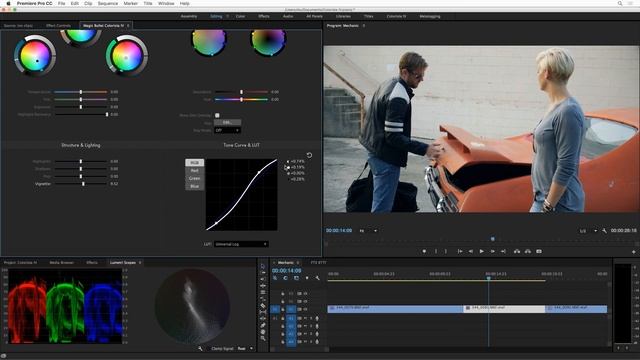
Task: Add a marker from the timeline header
Action: [x=307, y=278]
